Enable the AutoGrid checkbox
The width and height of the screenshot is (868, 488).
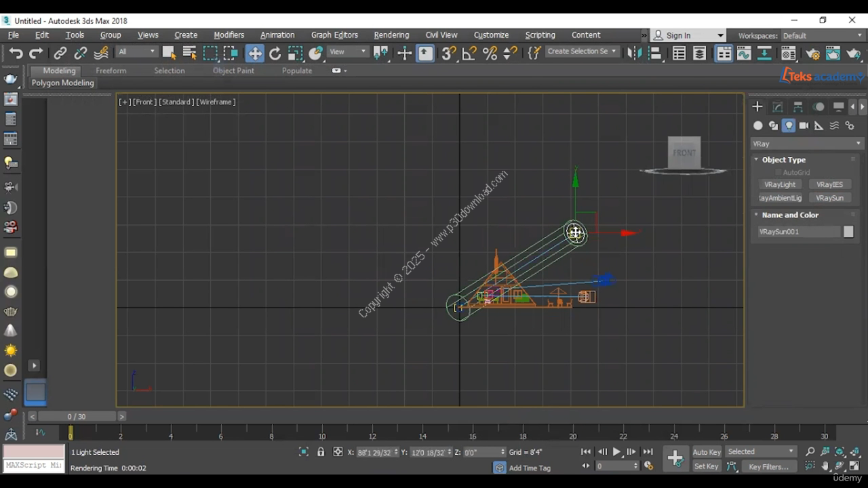(778, 173)
